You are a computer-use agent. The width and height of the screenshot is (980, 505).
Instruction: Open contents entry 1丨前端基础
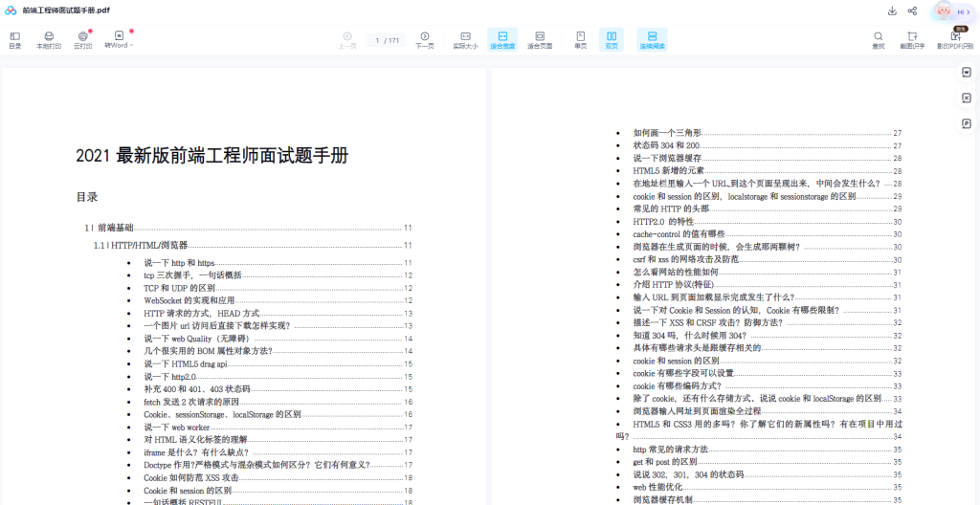coord(248,229)
